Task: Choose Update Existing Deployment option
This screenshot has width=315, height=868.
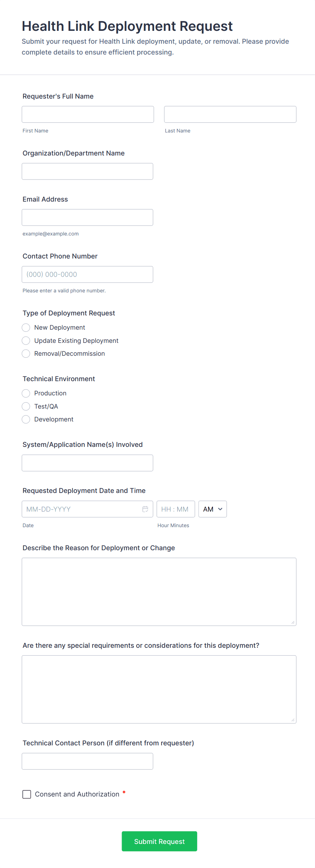Action: tap(26, 340)
